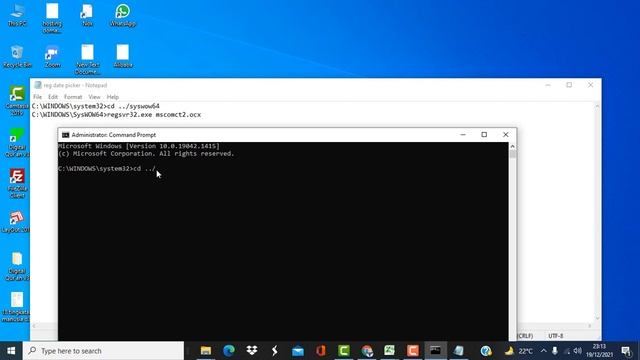Maximize the Notepad window

pos(569,85)
